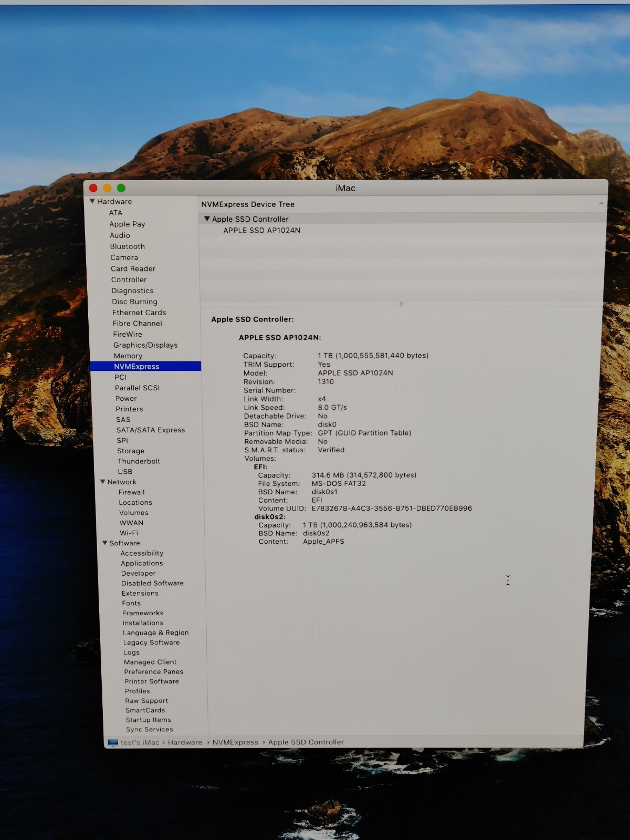The image size is (630, 840).
Task: Open Preference Panes entry
Action: [x=153, y=671]
